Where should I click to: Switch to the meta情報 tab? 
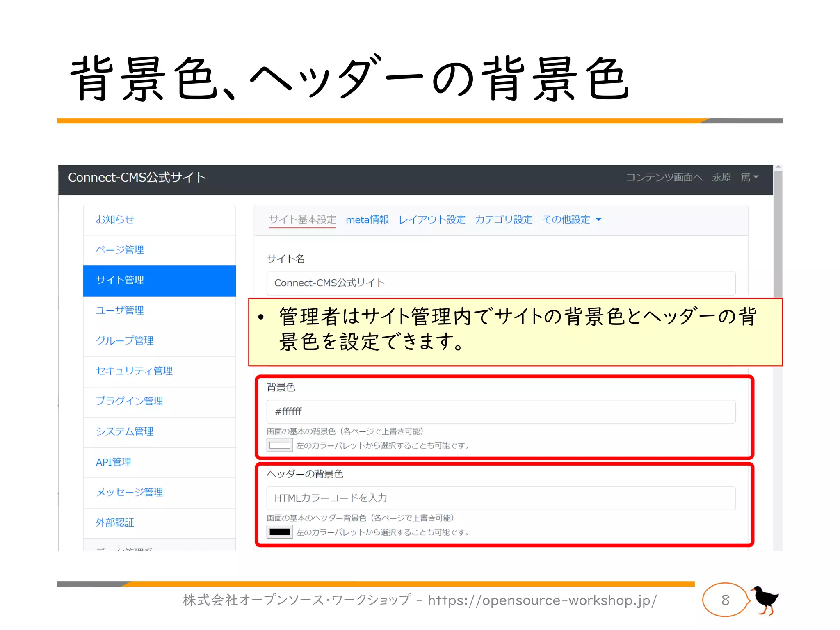(367, 220)
